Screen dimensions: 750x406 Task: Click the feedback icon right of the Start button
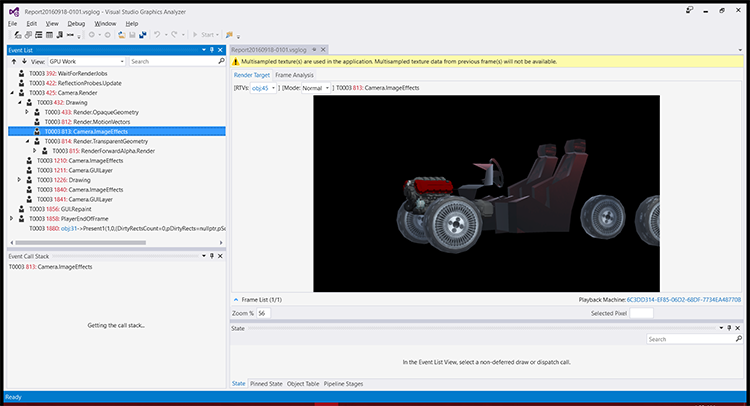[x=229, y=35]
